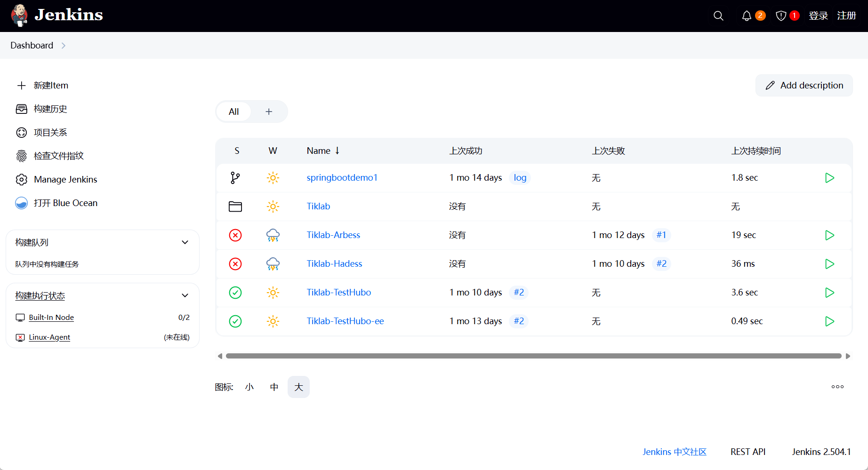Open the Tiklab-Hadess job
868x470 pixels.
click(335, 264)
